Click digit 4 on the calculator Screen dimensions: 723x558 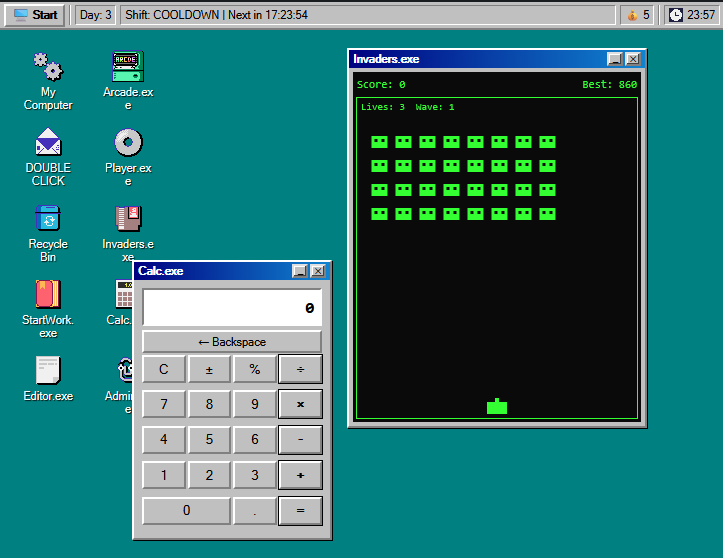[x=164, y=439]
